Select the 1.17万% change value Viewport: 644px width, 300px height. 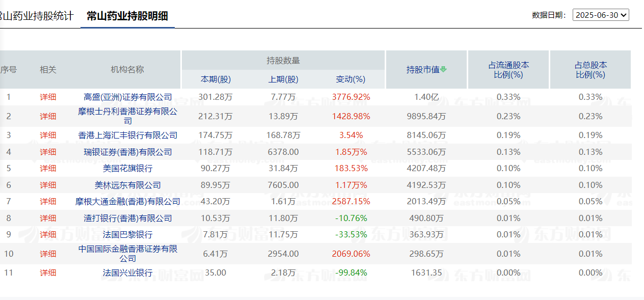[351, 185]
